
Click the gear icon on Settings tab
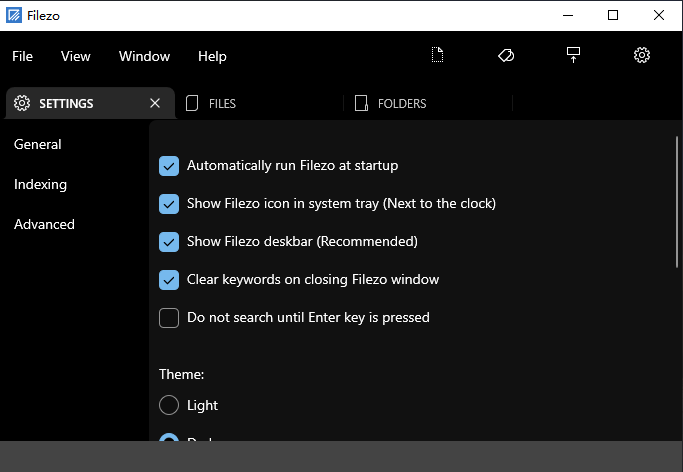click(22, 103)
